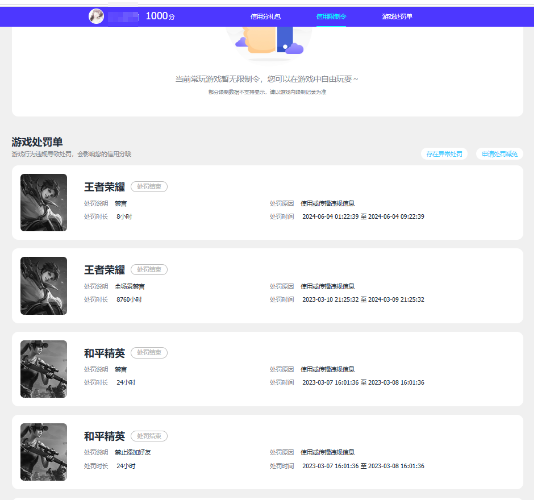Click the blurred username beside avatar

tap(124, 16)
